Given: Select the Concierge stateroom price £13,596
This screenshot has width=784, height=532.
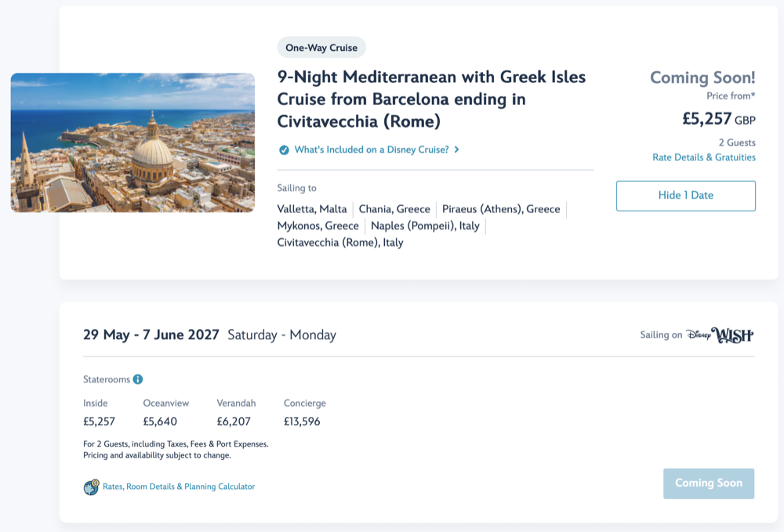Looking at the screenshot, I should pyautogui.click(x=302, y=422).
